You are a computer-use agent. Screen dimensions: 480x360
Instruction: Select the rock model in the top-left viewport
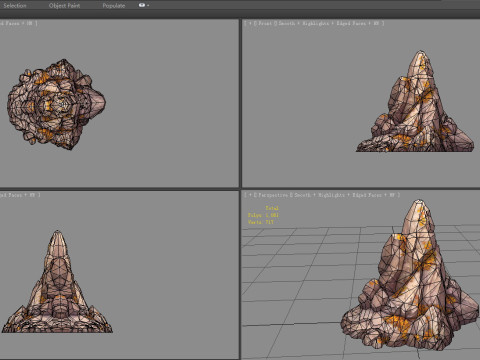[x=56, y=104]
